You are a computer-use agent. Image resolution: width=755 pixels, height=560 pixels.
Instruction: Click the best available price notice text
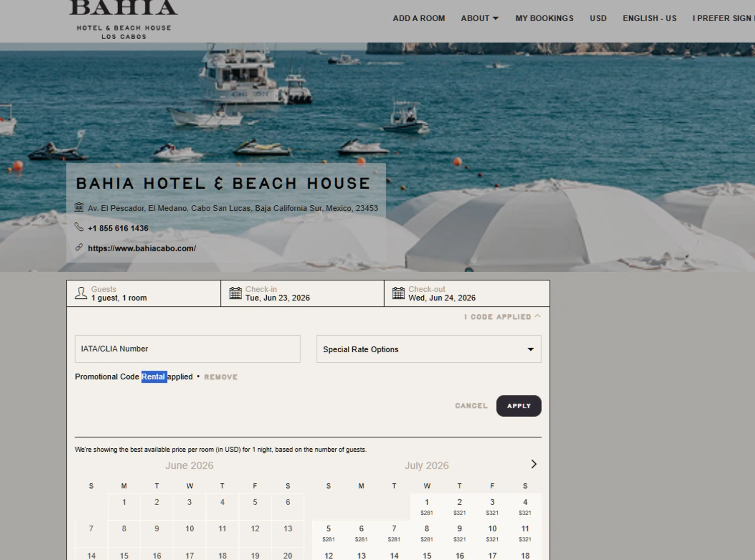(x=221, y=450)
